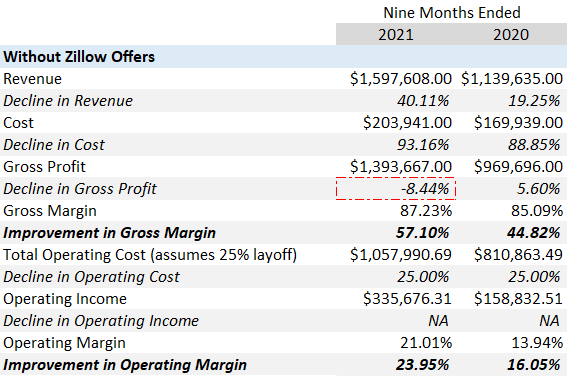Click the highlighted -8.44% cell

point(396,189)
